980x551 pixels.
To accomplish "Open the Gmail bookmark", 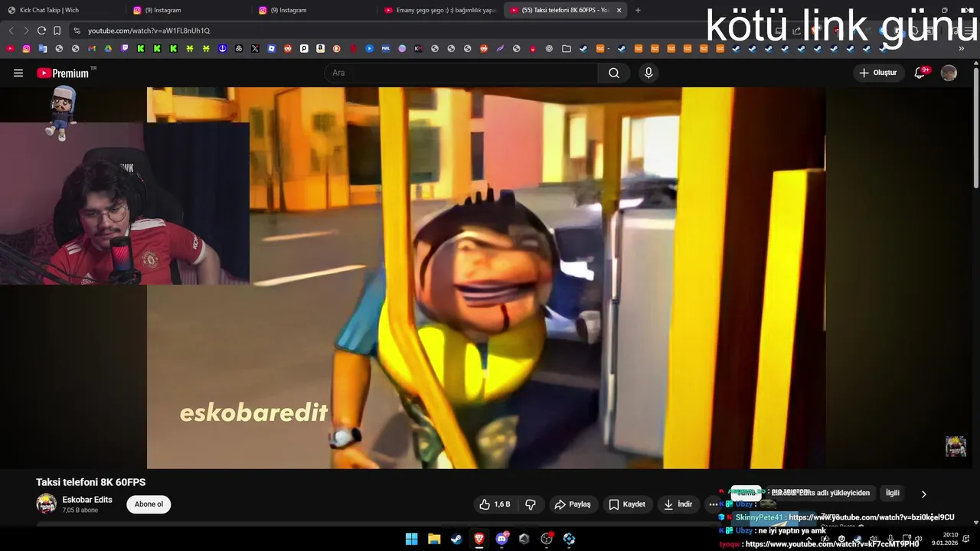I will tap(92, 48).
